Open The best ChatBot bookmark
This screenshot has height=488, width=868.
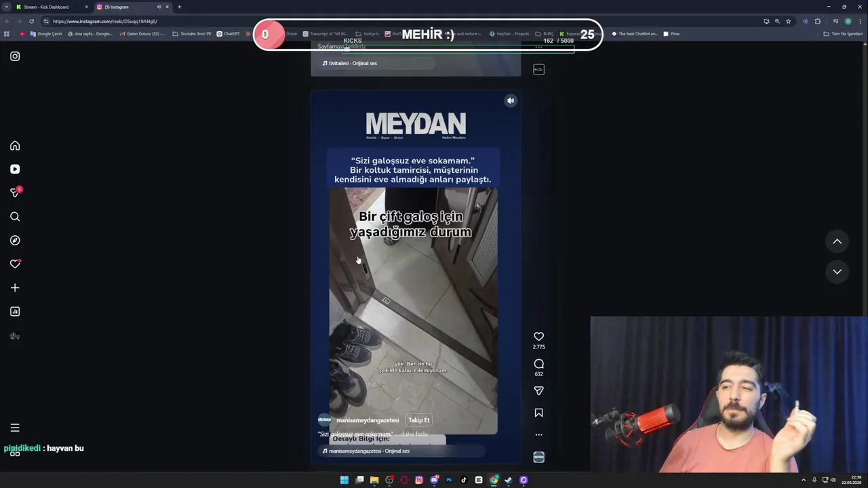pos(635,34)
